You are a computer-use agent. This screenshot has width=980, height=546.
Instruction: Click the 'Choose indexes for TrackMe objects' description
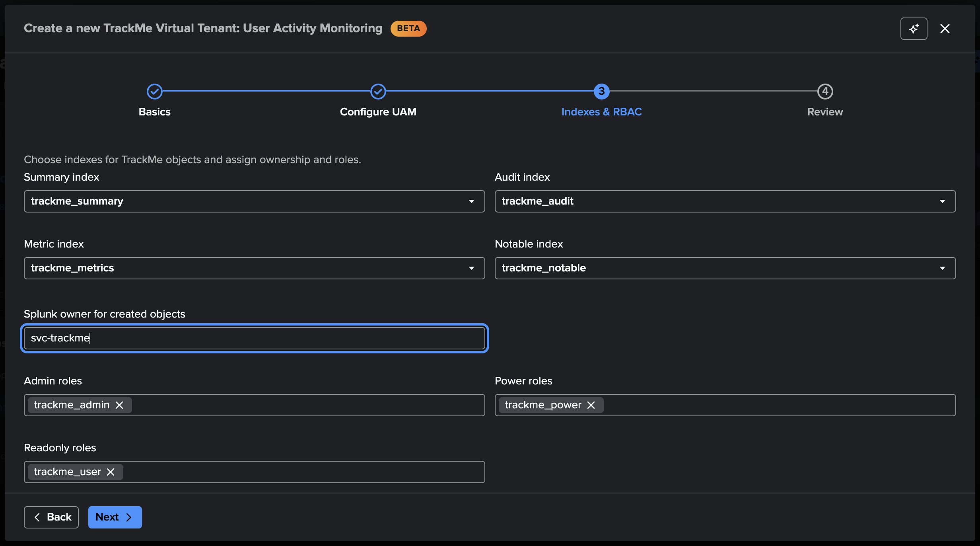(x=192, y=160)
